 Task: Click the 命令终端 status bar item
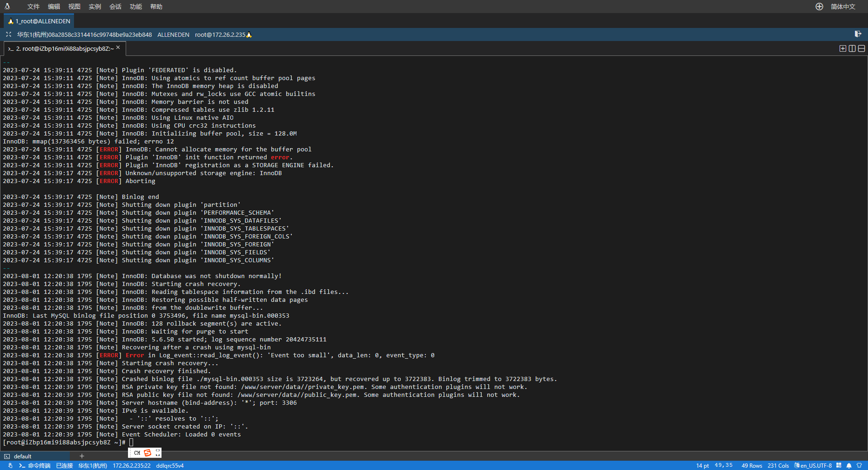tap(35, 465)
